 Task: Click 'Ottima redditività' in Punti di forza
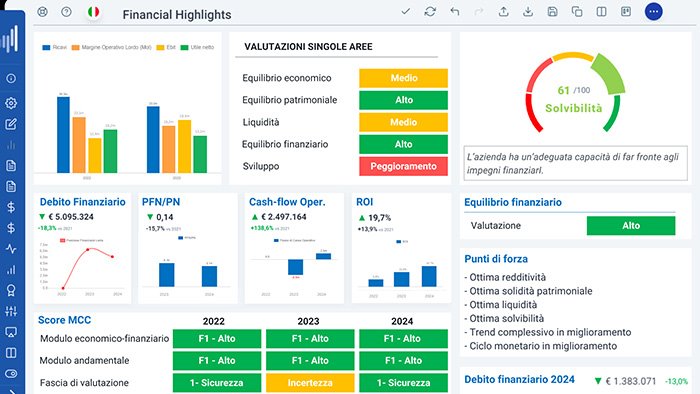tap(505, 278)
